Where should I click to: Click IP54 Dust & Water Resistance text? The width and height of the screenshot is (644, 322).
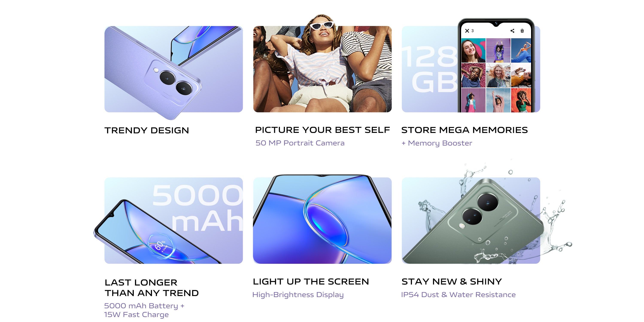coord(458,295)
